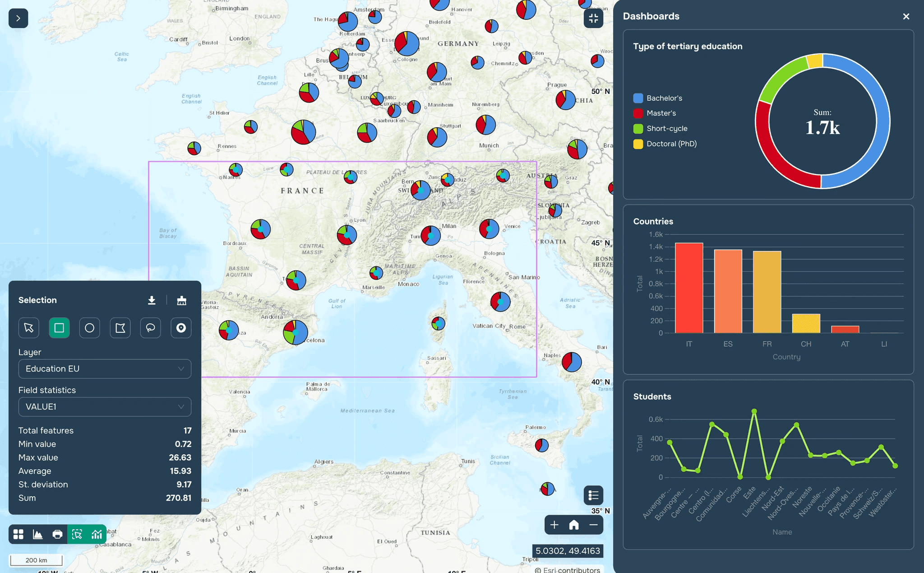Open the basemap gallery grid icon
Image resolution: width=924 pixels, height=573 pixels.
(x=18, y=535)
